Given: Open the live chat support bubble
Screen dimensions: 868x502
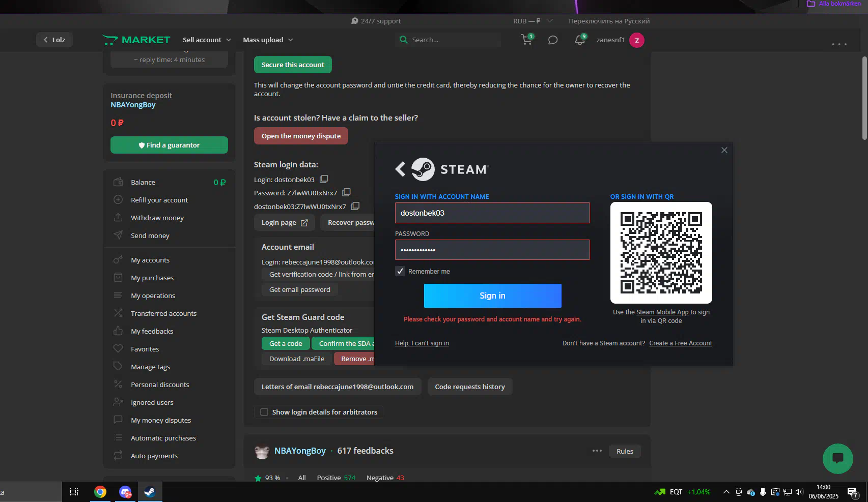Looking at the screenshot, I should coord(837,458).
